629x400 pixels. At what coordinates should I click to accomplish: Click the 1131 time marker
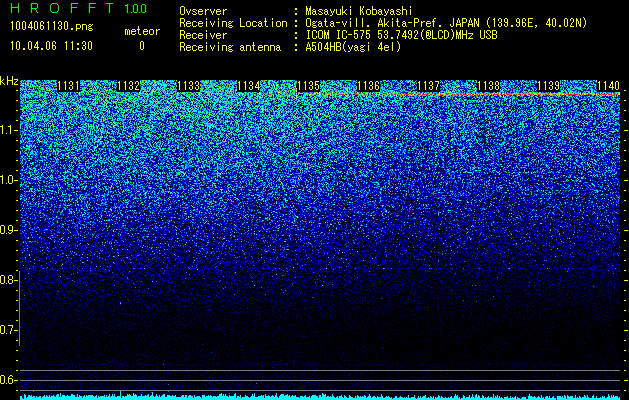pyautogui.click(x=68, y=86)
